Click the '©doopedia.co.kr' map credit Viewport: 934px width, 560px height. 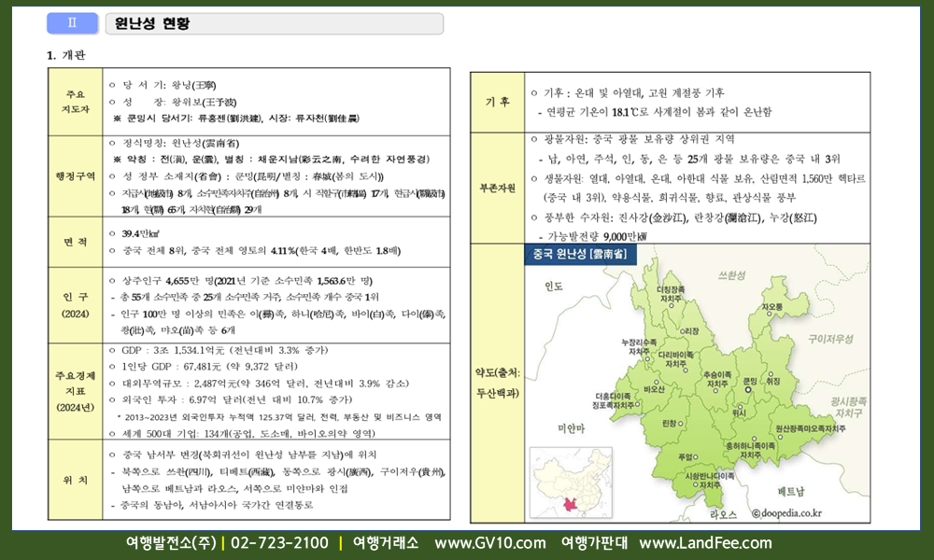point(786,513)
